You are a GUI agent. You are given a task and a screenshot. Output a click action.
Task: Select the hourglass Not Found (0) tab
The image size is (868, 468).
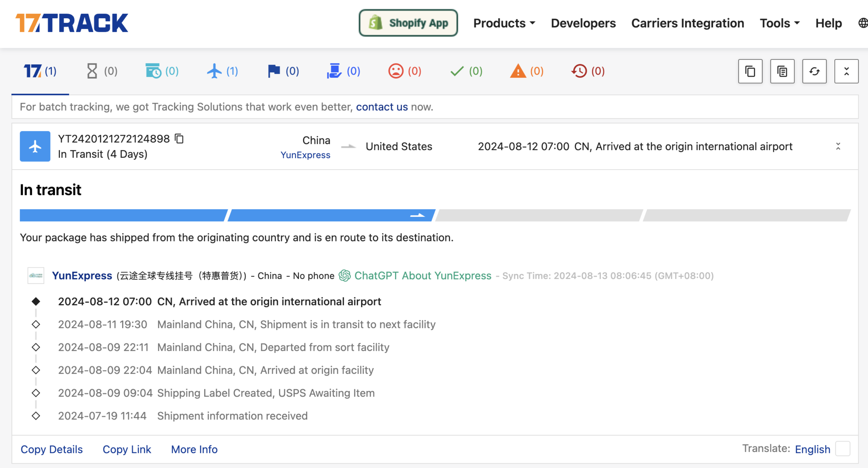pyautogui.click(x=102, y=71)
